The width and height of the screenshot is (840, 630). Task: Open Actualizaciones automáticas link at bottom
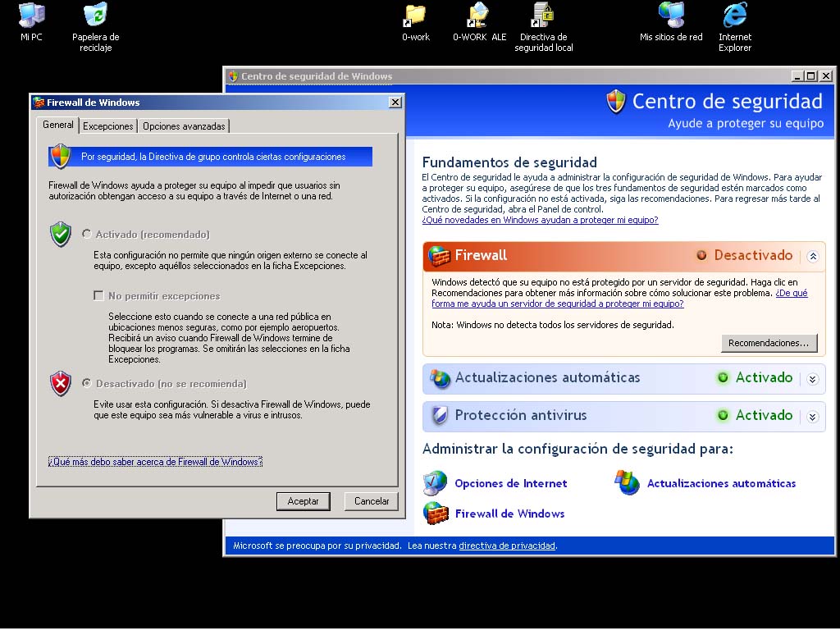pyautogui.click(x=721, y=484)
